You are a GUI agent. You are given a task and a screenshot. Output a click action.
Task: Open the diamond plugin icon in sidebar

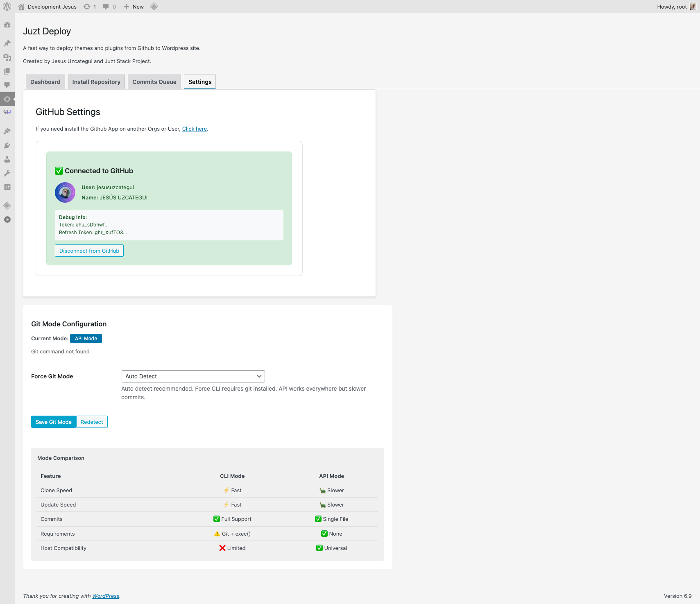tap(7, 206)
